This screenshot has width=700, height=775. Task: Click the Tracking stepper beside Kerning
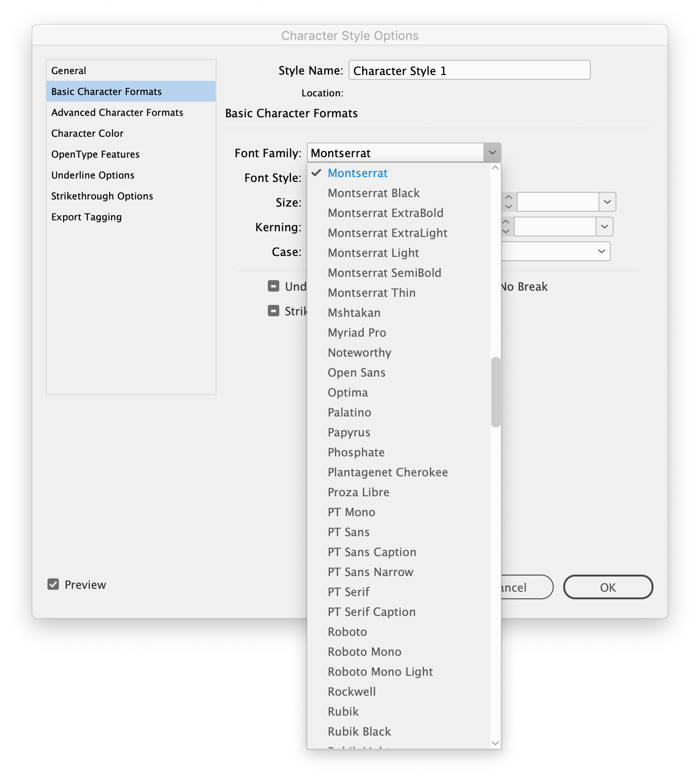point(506,227)
